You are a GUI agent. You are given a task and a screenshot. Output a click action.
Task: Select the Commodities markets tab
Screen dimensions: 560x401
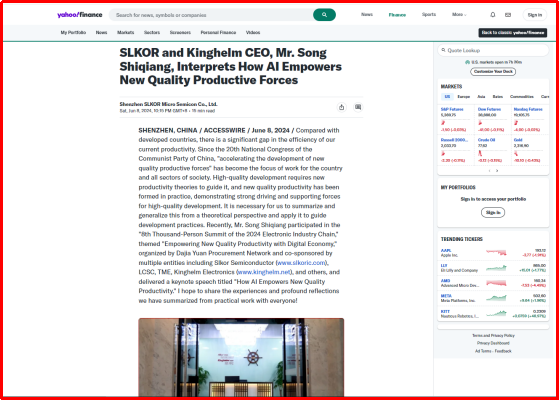521,96
